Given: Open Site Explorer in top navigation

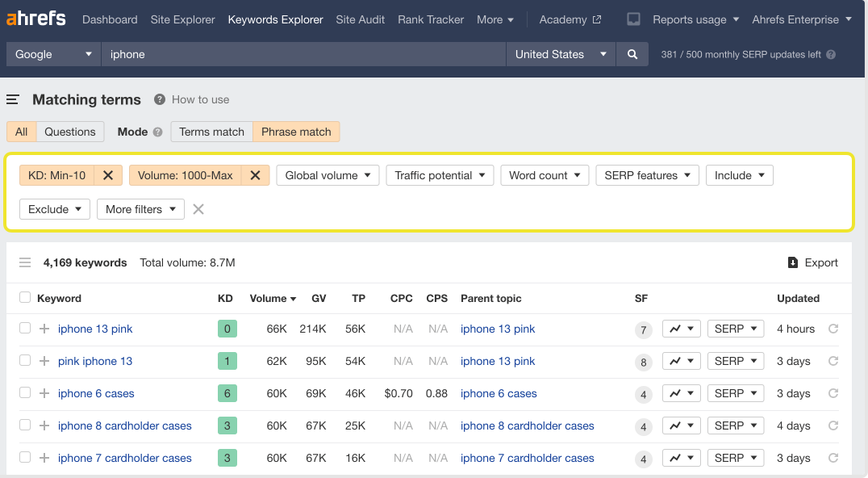Looking at the screenshot, I should [182, 19].
